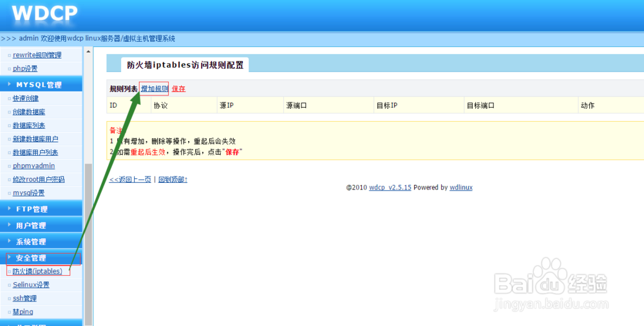Expand the 系统管理 section
Image resolution: width=644 pixels, height=326 pixels.
(41, 242)
